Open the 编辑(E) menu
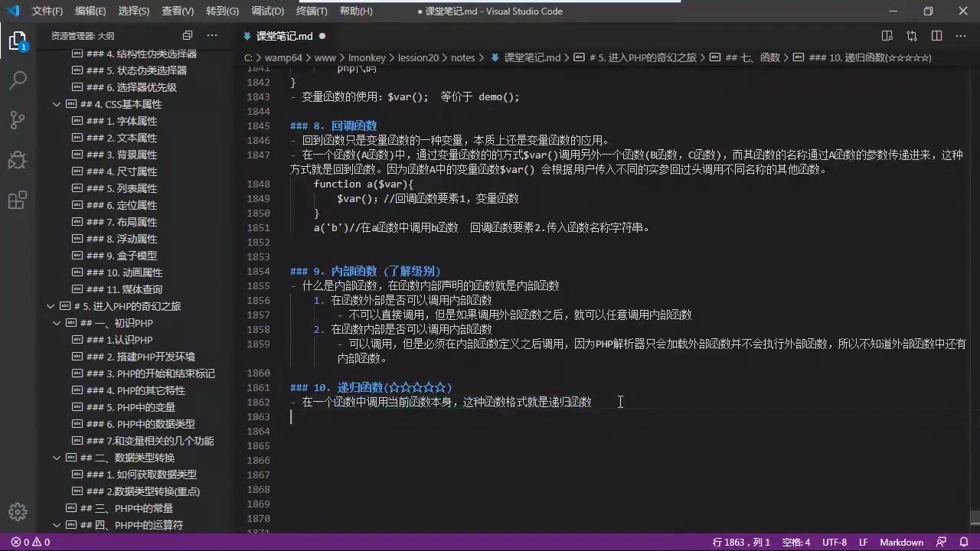The height and width of the screenshot is (551, 980). coord(91,11)
